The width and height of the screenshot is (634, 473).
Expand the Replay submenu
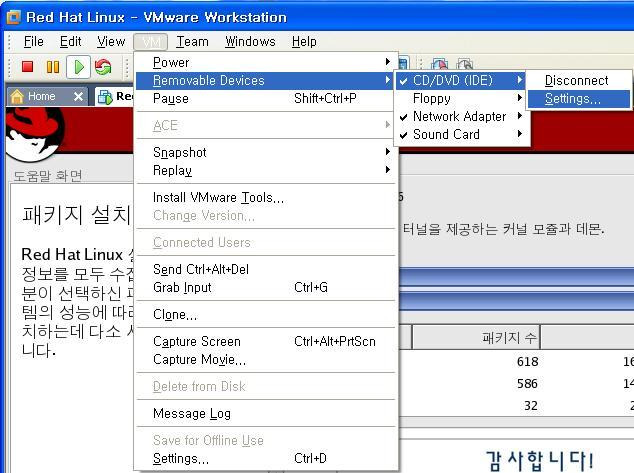265,170
